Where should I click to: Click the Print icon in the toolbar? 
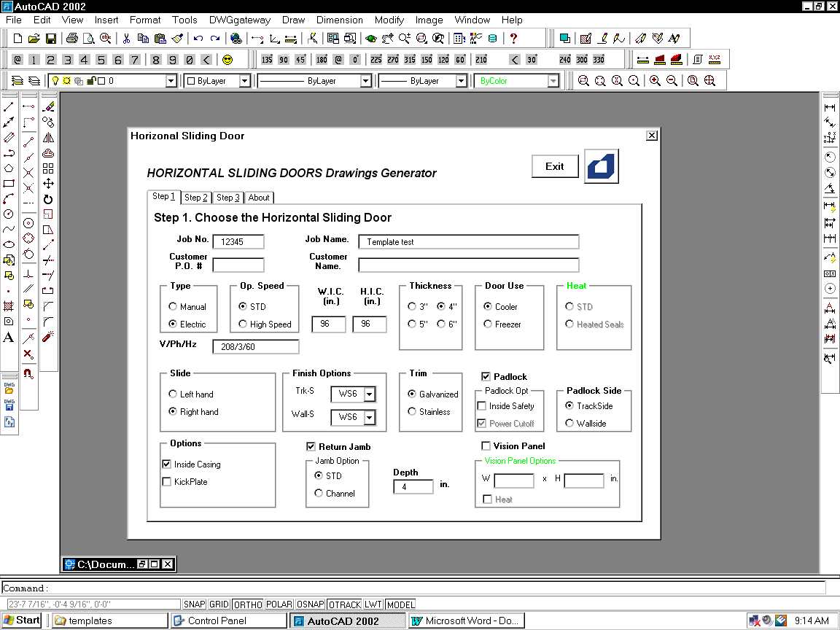pos(72,39)
